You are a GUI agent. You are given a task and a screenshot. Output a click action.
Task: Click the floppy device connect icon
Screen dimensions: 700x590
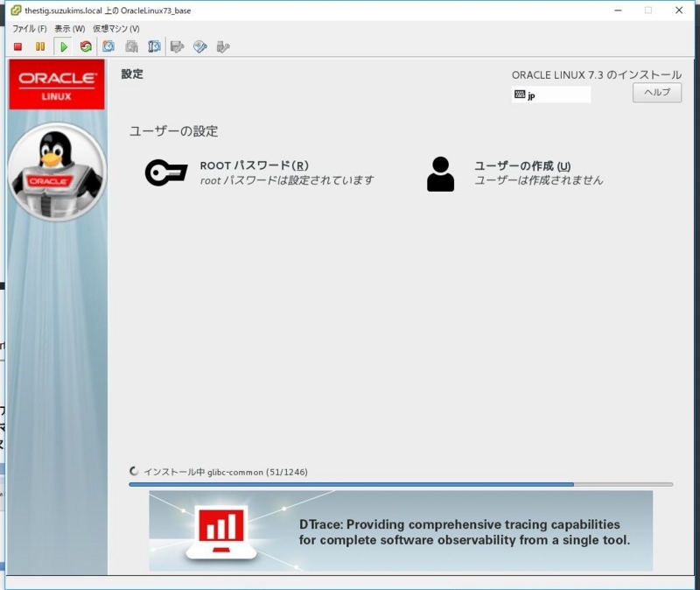tap(178, 46)
